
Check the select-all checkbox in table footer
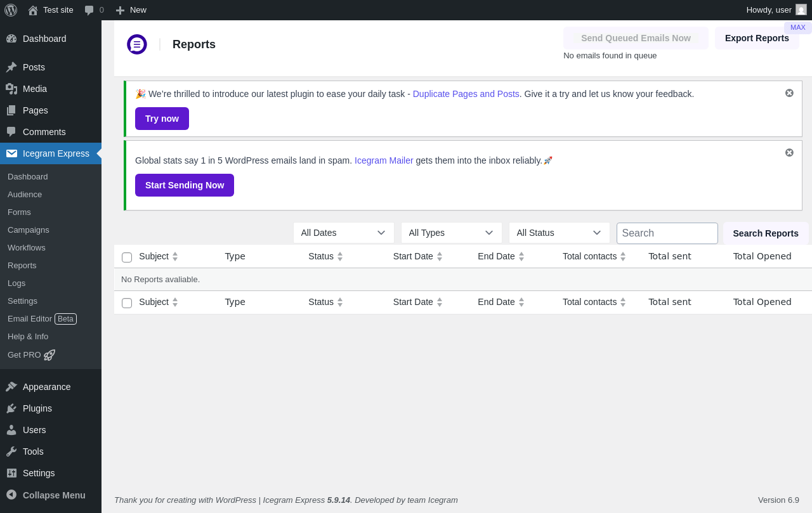(x=127, y=303)
